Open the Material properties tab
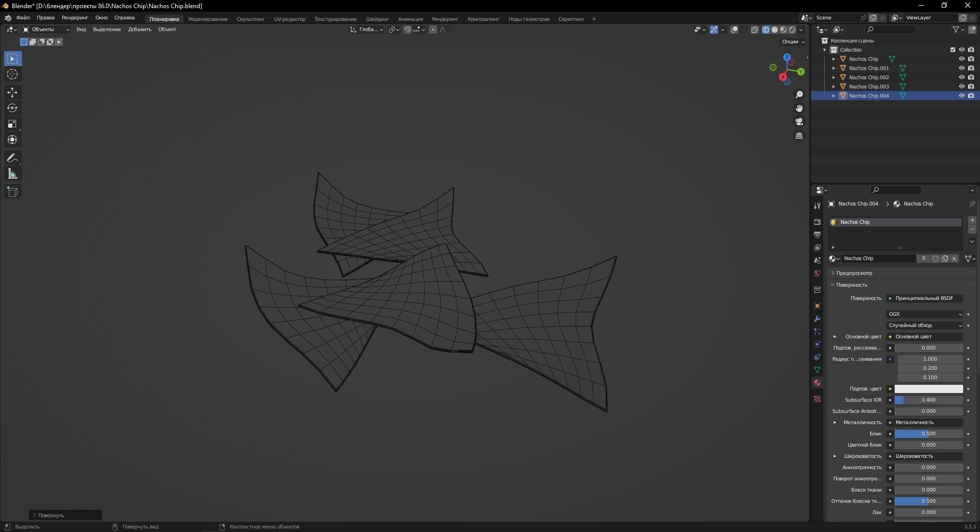980x532 pixels. click(817, 383)
